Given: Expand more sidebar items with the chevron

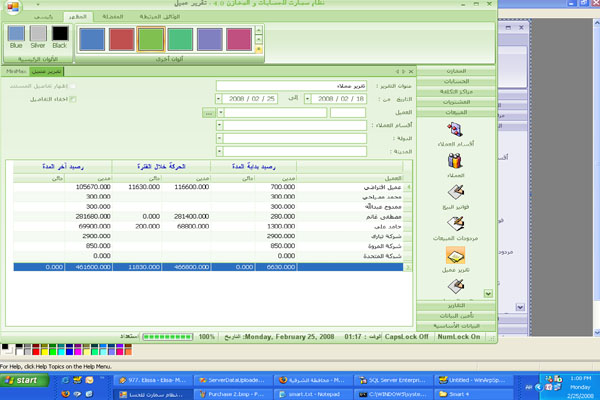Looking at the screenshot, I should pos(488,294).
